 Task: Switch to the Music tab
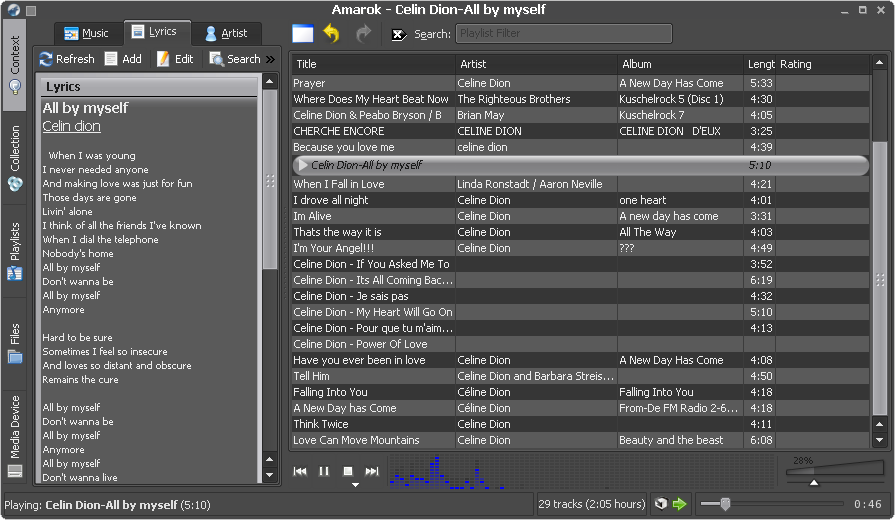click(x=87, y=34)
